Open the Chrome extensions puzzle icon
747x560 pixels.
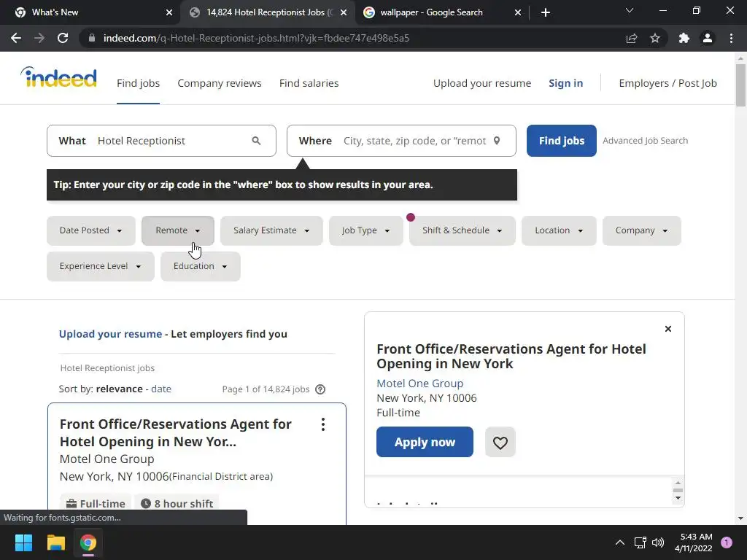pyautogui.click(x=684, y=38)
